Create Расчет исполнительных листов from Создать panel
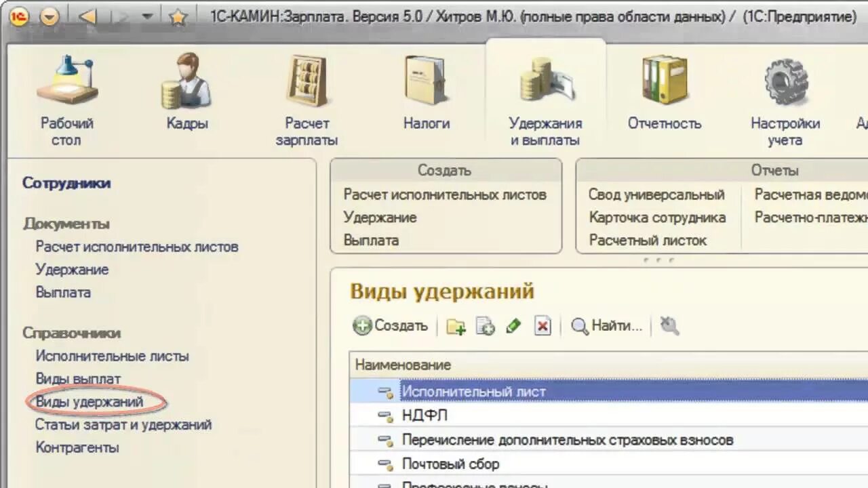Screen dimensions: 868x488 pos(445,195)
